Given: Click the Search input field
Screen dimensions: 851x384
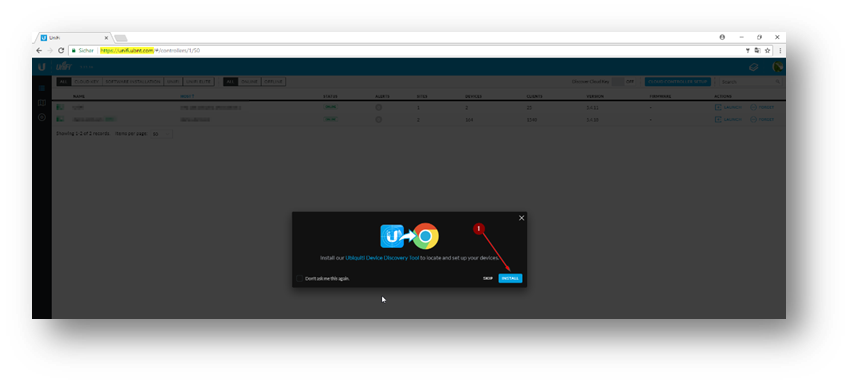Looking at the screenshot, I should (751, 81).
